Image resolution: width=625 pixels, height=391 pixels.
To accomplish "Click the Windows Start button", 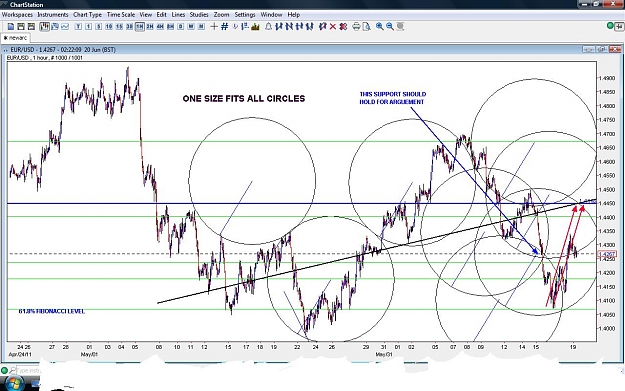I will click(x=15, y=383).
